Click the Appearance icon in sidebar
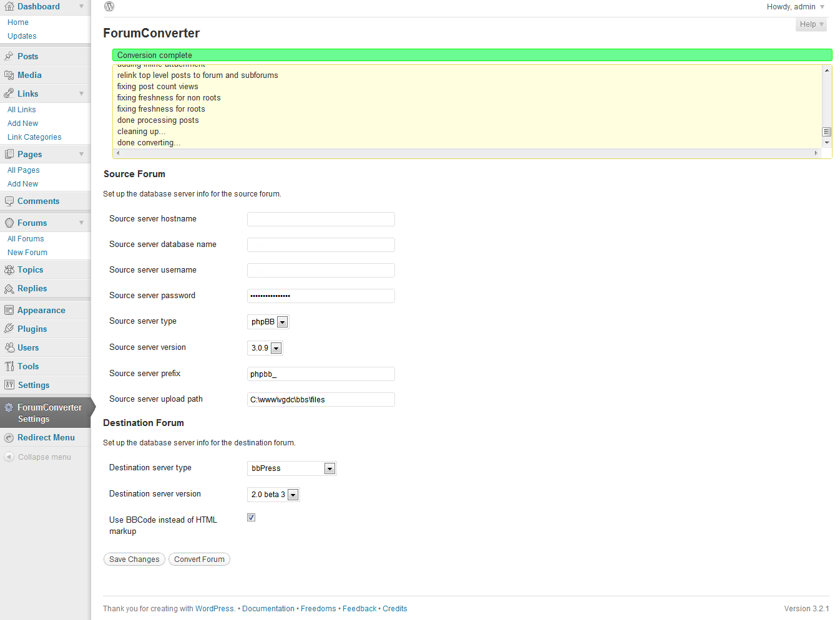This screenshot has height=620, width=840. pyautogui.click(x=9, y=310)
